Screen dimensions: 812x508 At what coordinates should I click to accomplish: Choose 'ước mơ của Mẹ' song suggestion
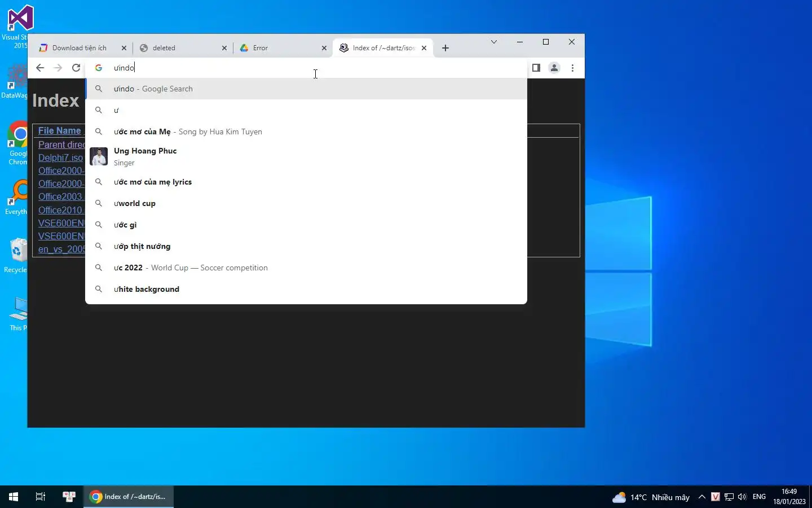tap(306, 132)
